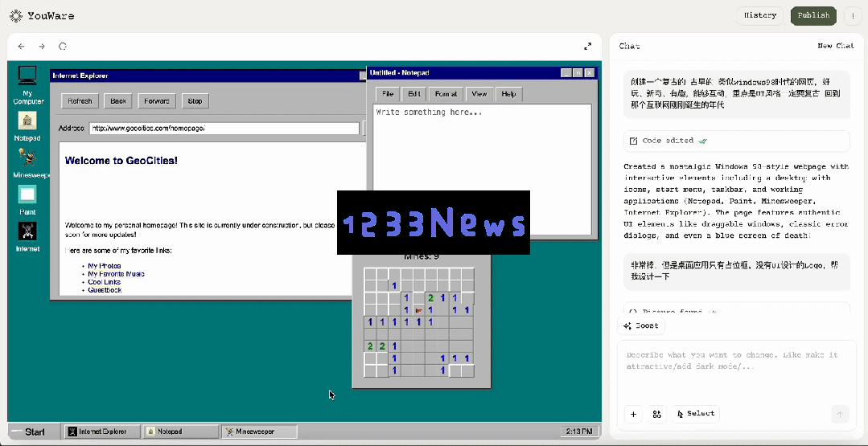Viewport: 868px width, 446px height.
Task: Click the Internet Explorer window title bar
Action: [208, 76]
